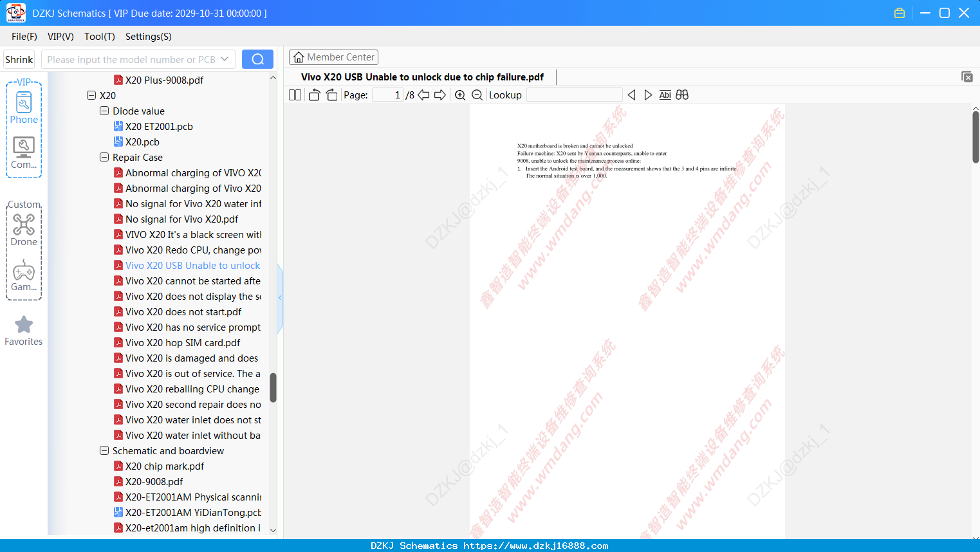Open X20-9008.pdf in the tree
The width and height of the screenshot is (980, 552).
(x=154, y=481)
